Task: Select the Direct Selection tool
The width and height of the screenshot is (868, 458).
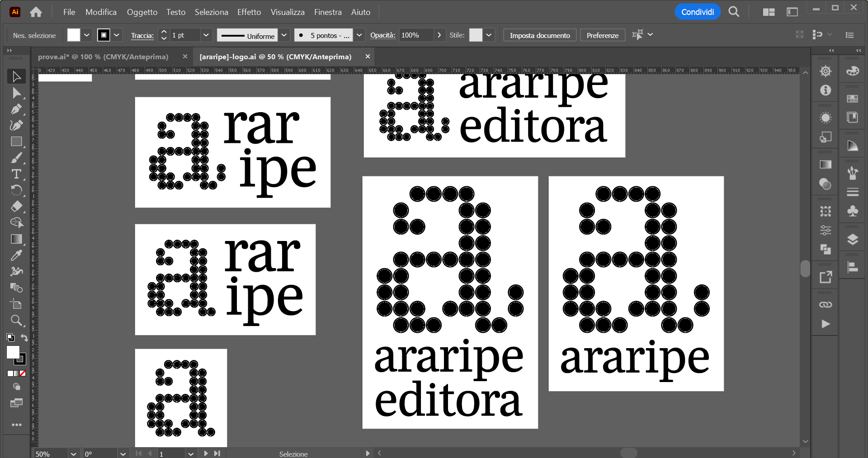Action: tap(16, 93)
